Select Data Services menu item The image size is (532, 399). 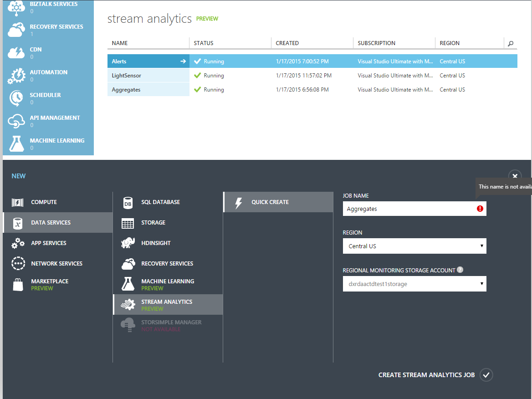click(x=58, y=223)
